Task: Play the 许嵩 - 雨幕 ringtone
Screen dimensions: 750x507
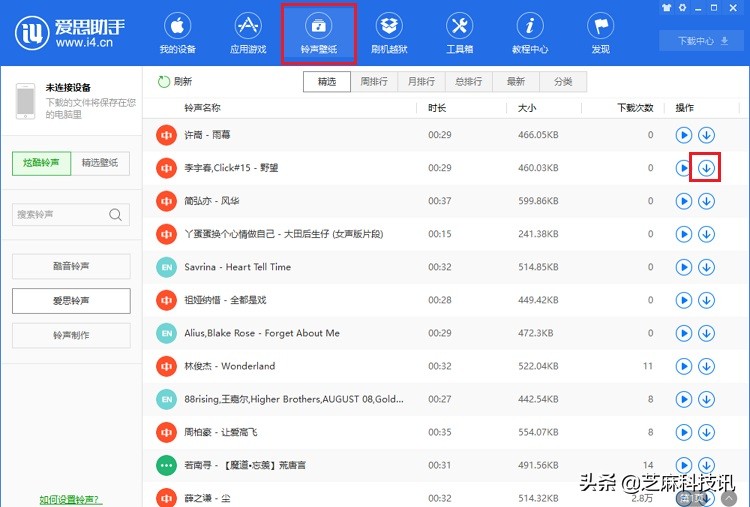Action: point(684,135)
